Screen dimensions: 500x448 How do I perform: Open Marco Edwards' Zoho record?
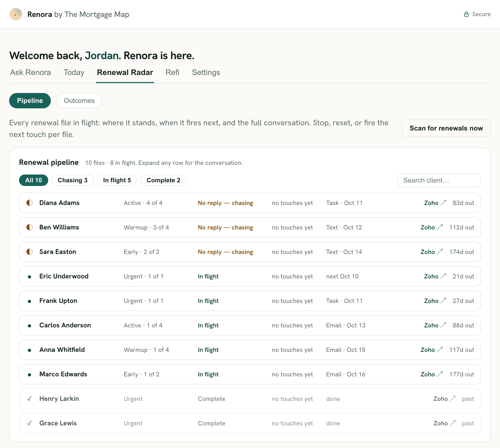(x=432, y=374)
